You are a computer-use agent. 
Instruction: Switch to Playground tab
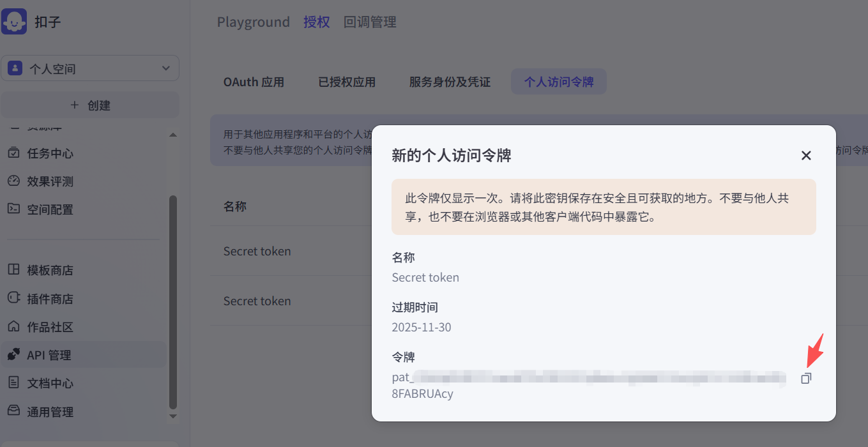click(x=253, y=22)
